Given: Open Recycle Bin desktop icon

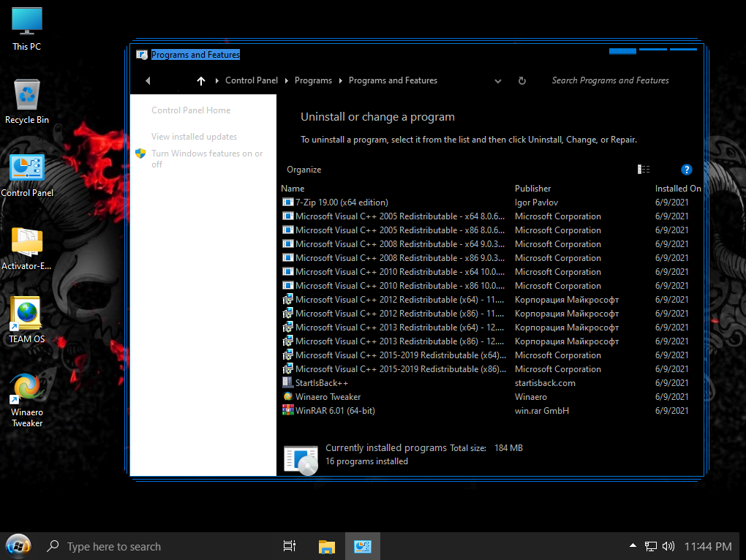Looking at the screenshot, I should click(27, 102).
